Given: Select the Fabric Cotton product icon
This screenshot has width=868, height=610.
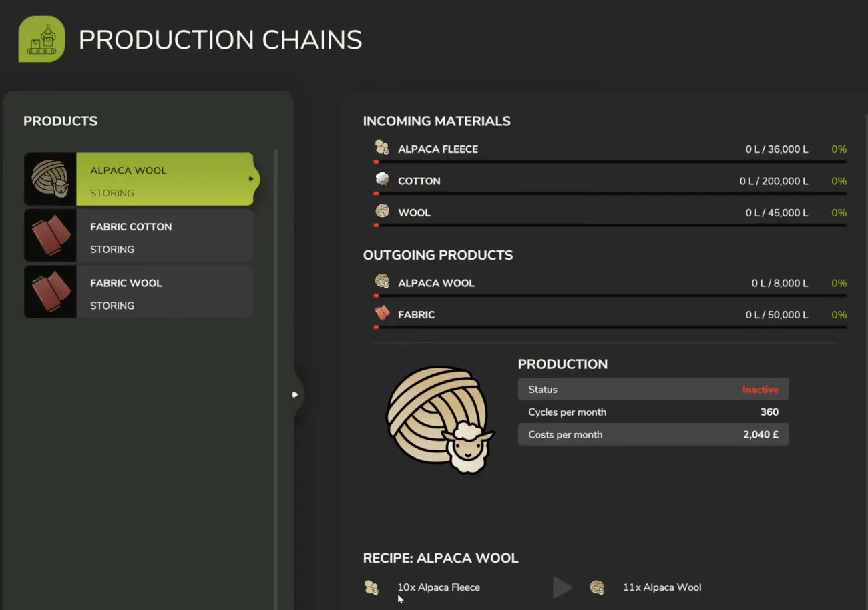Looking at the screenshot, I should (50, 236).
